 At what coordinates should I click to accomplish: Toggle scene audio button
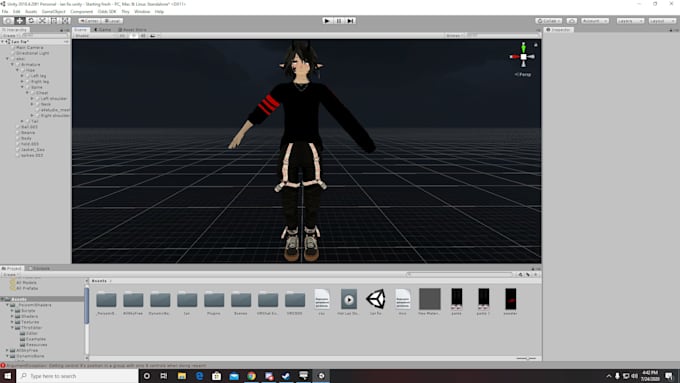point(143,36)
